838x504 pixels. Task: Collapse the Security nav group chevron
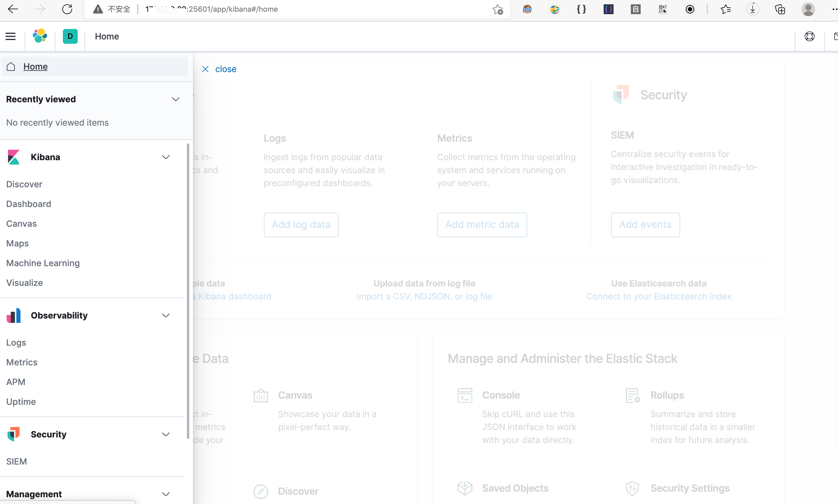pyautogui.click(x=166, y=434)
